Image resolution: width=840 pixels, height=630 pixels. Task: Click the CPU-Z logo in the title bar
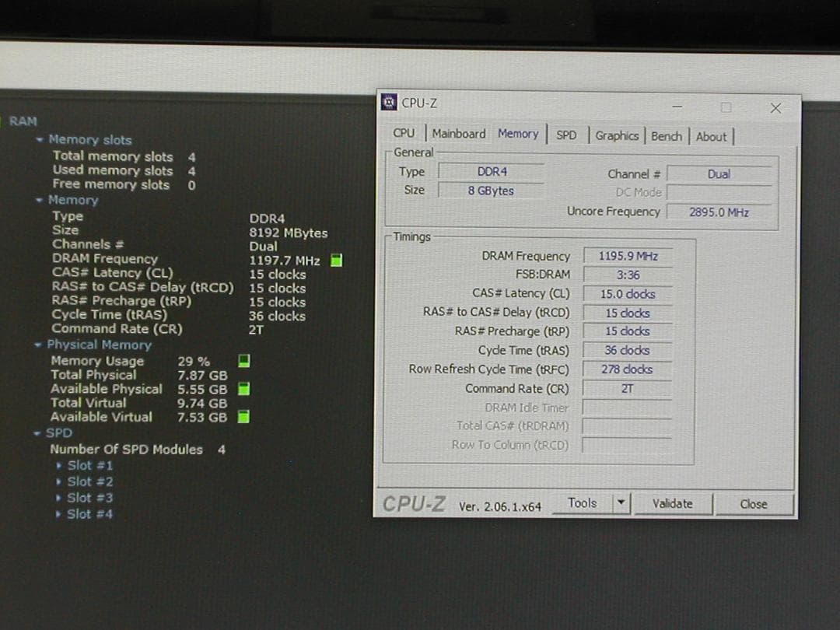coord(388,101)
